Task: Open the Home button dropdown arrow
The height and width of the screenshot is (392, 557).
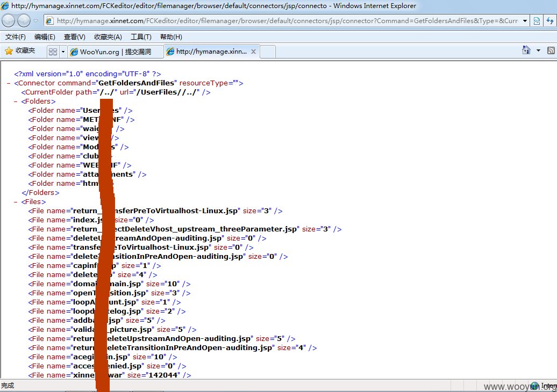Action: tap(538, 50)
